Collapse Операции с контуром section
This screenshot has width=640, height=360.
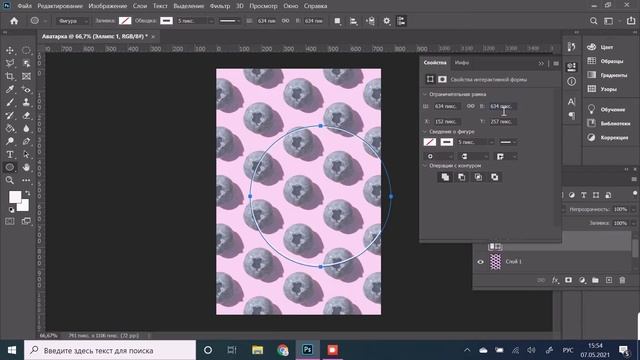(425, 166)
